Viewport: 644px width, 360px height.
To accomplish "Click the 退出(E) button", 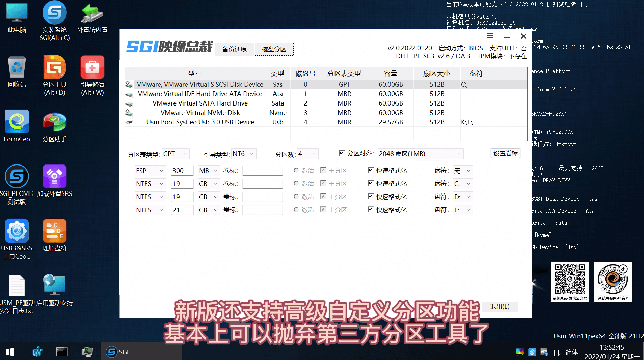I will pyautogui.click(x=500, y=306).
